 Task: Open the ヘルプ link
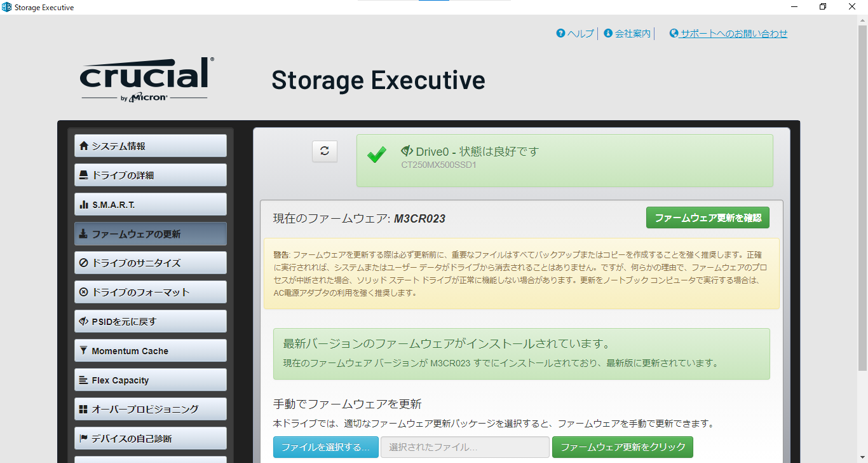pyautogui.click(x=575, y=34)
